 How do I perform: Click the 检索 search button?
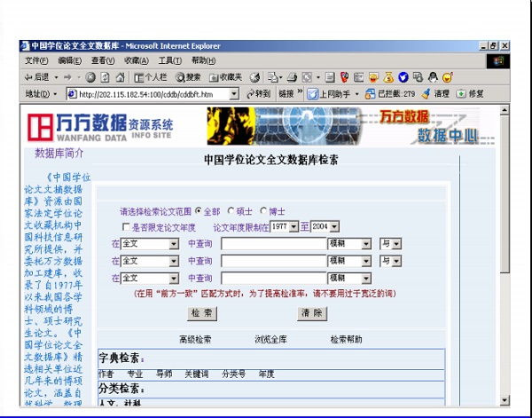click(x=202, y=313)
